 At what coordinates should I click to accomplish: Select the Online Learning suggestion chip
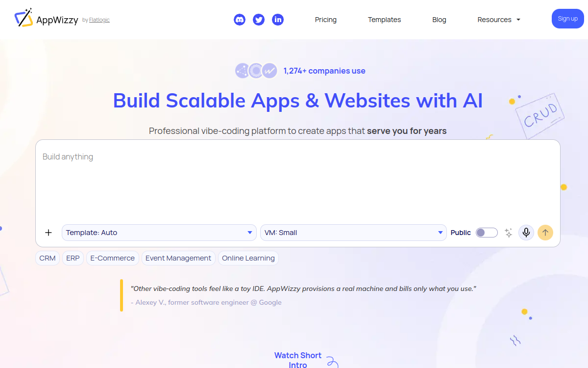248,258
